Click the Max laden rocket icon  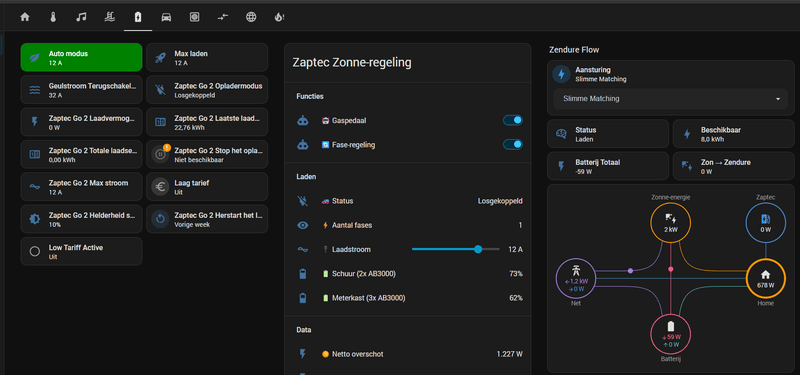[x=160, y=58]
